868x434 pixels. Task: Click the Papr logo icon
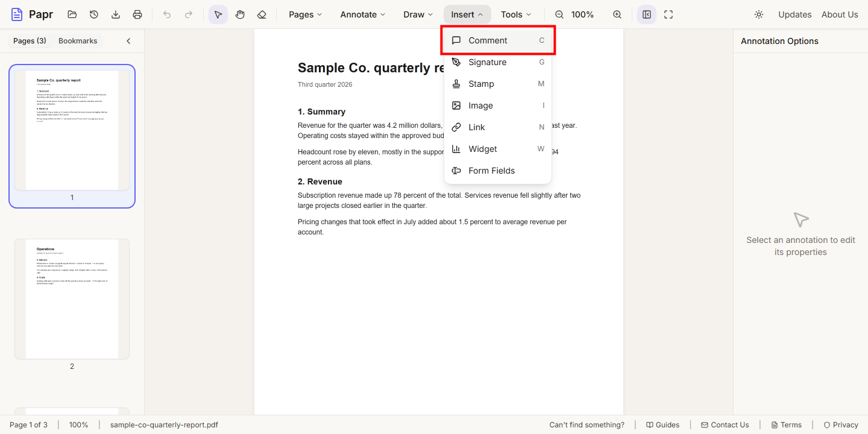[x=17, y=14]
